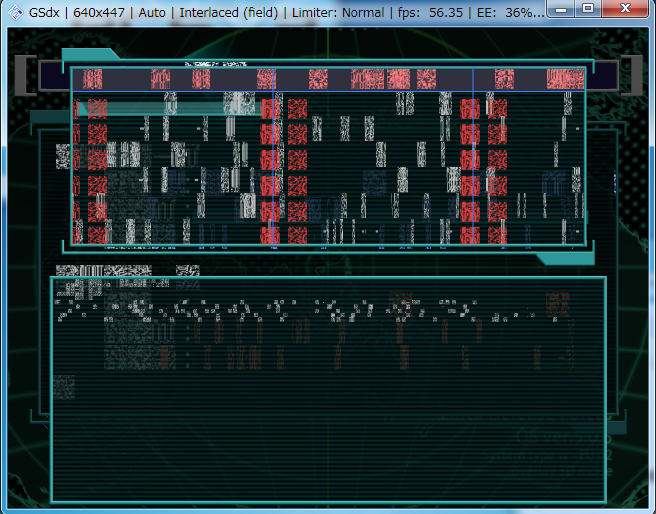Click the teal tab at upper panel's top-left corner

coord(90,56)
